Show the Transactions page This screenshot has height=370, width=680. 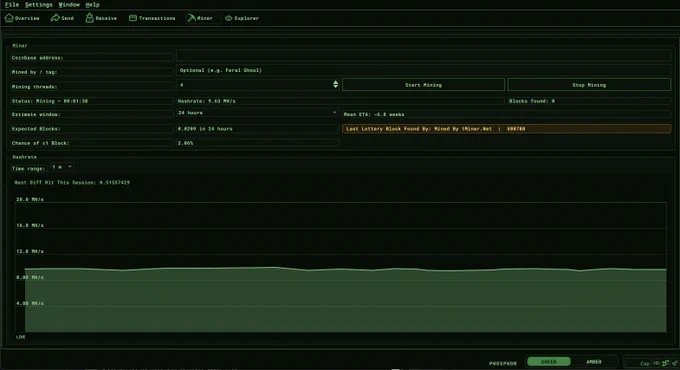click(x=152, y=18)
